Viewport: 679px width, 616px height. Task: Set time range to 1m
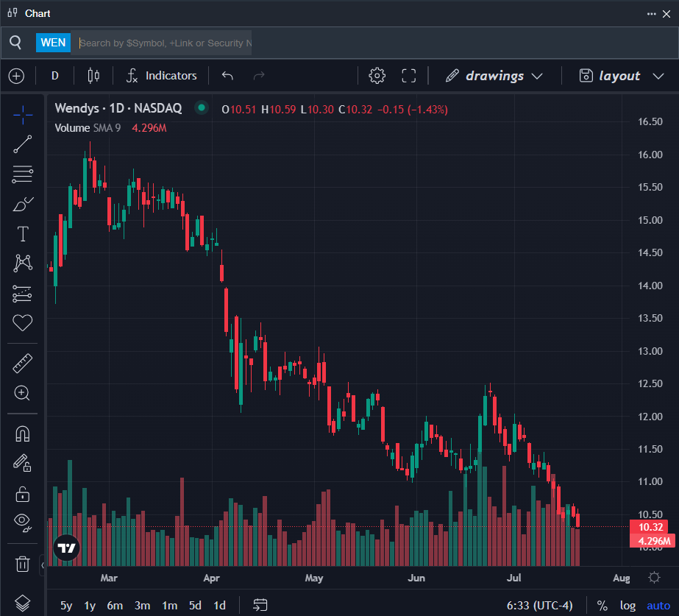pos(170,606)
